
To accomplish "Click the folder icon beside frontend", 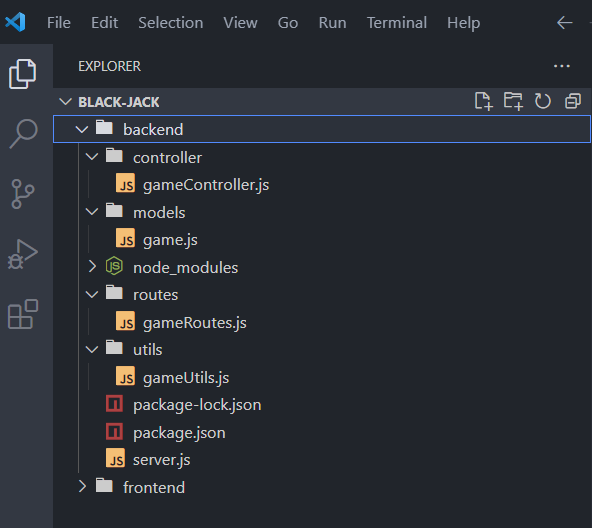I will [104, 485].
